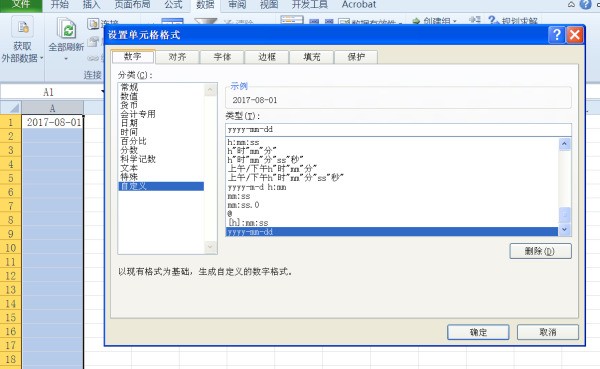Viewport: 600px width, 369px height.
Task: Open the Formulas (公式) ribbon tab
Action: [x=173, y=5]
